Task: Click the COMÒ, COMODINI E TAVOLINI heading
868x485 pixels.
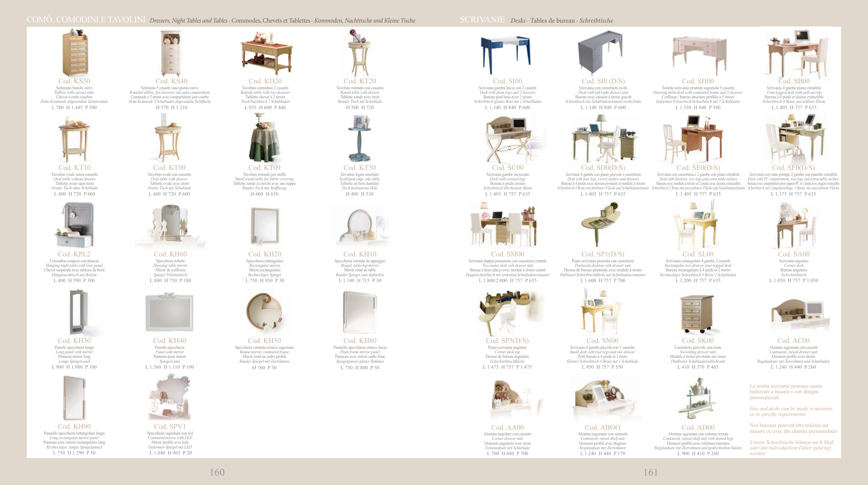Action: coord(86,19)
